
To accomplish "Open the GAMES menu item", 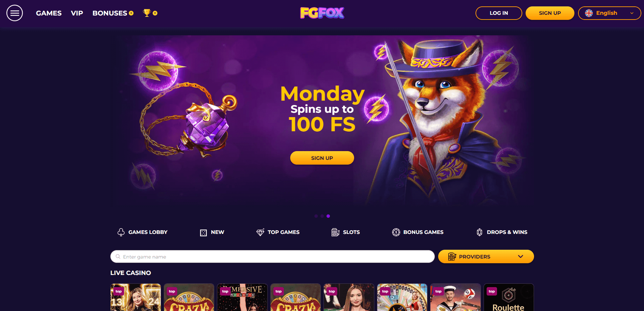I will tap(49, 13).
